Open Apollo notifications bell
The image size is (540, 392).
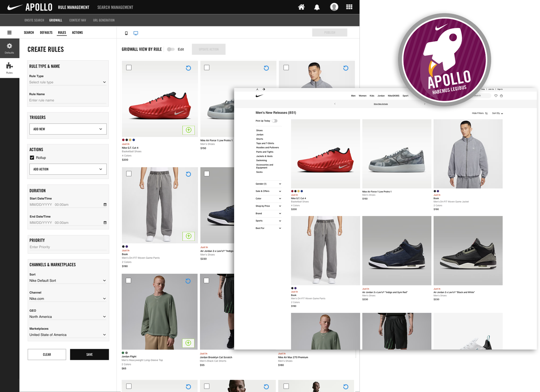[x=317, y=7]
